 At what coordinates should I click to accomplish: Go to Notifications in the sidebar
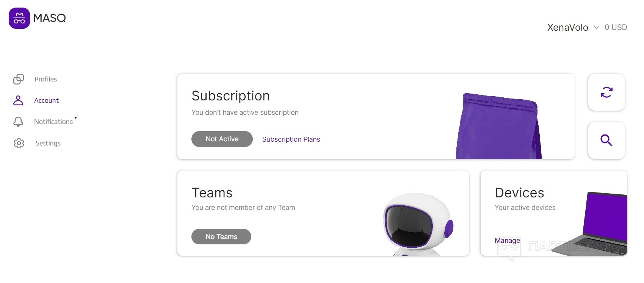click(x=53, y=122)
